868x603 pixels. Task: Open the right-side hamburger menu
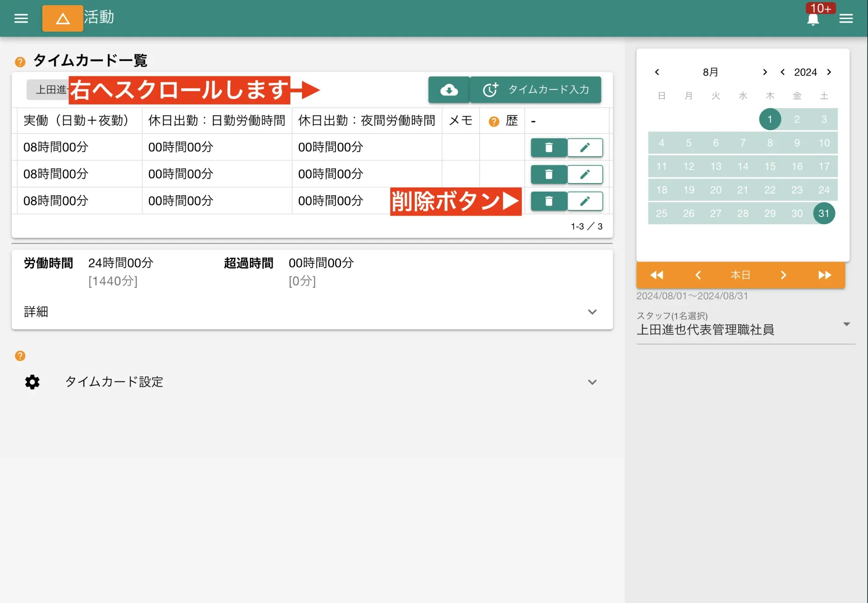tap(846, 18)
